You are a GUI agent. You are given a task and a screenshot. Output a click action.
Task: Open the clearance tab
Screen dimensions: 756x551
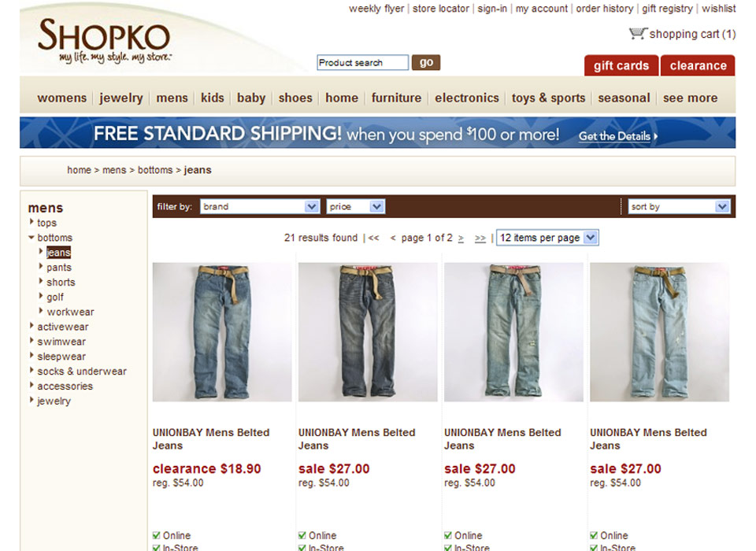click(698, 65)
